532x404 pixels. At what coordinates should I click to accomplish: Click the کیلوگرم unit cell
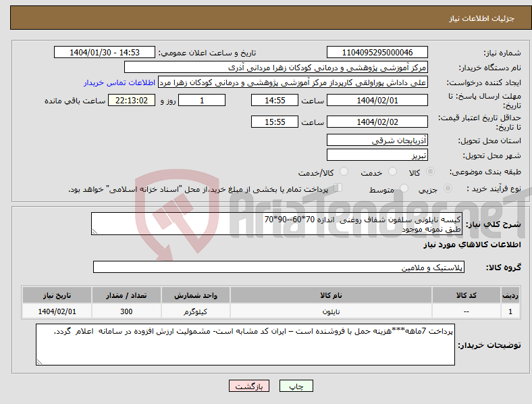(x=195, y=311)
